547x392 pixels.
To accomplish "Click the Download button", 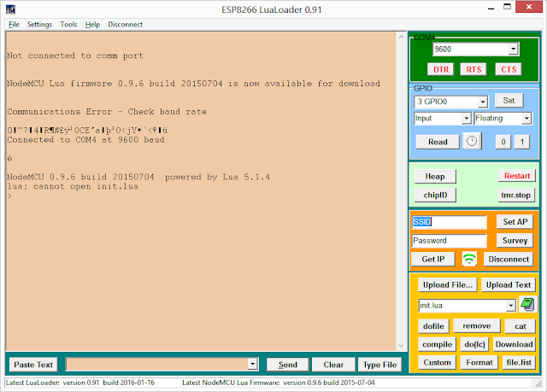I will point(514,344).
